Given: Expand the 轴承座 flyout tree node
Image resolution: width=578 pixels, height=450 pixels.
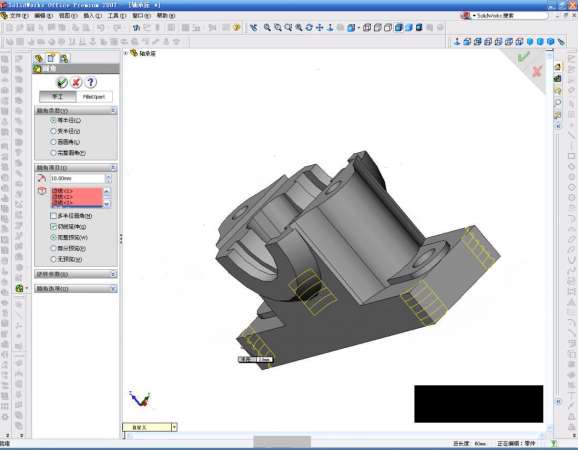Looking at the screenshot, I should 126,53.
